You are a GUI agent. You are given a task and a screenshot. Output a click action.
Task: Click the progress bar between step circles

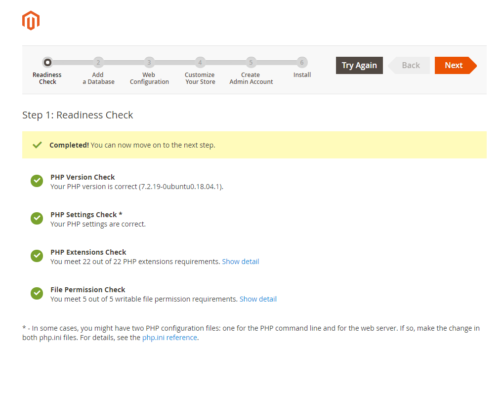74,63
